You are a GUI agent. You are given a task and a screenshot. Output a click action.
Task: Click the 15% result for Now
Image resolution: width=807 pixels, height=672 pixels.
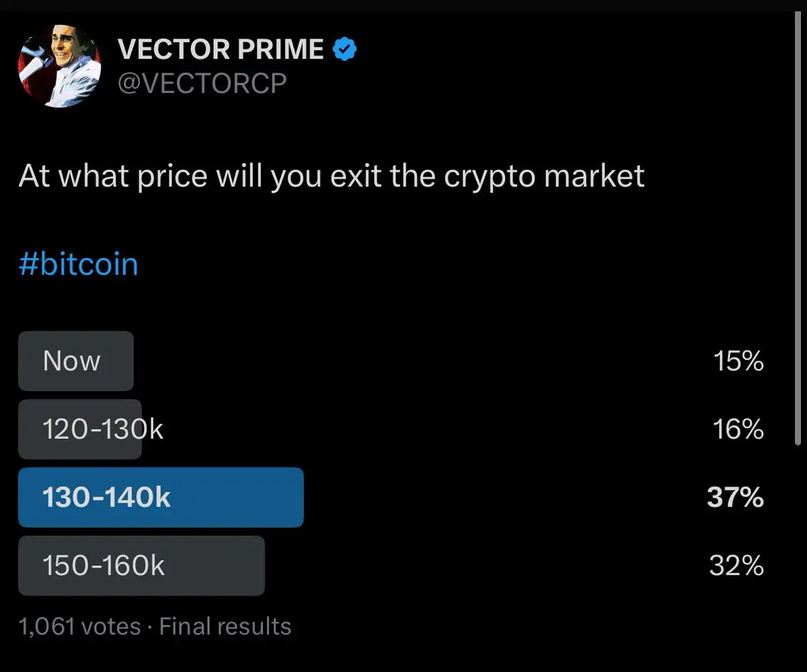pyautogui.click(x=738, y=362)
